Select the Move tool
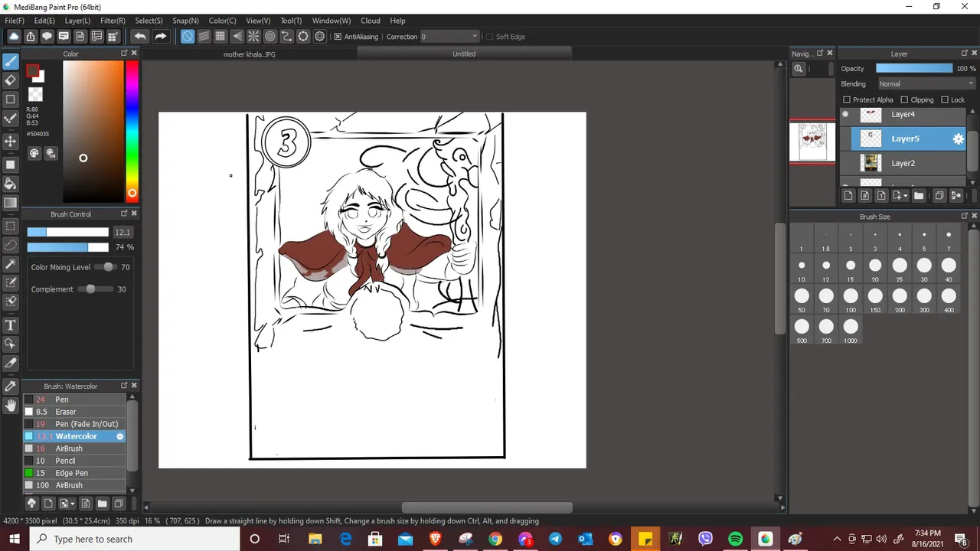980x551 pixels. tap(11, 142)
